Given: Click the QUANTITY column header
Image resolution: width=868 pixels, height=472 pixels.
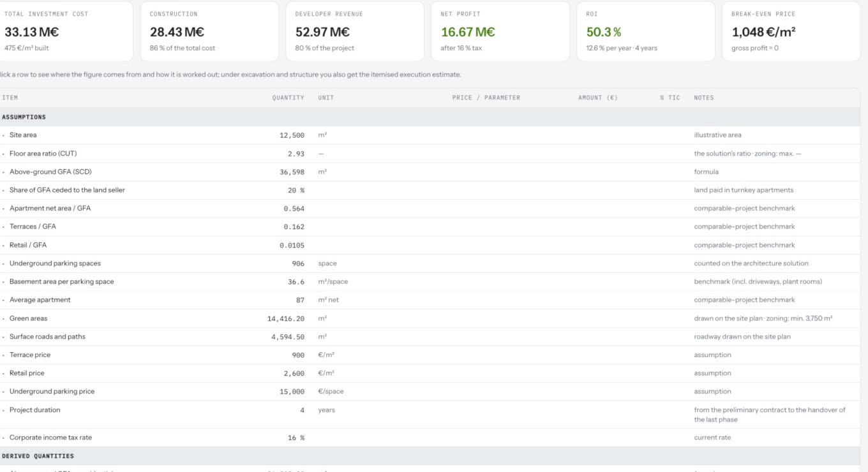Looking at the screenshot, I should (x=288, y=98).
